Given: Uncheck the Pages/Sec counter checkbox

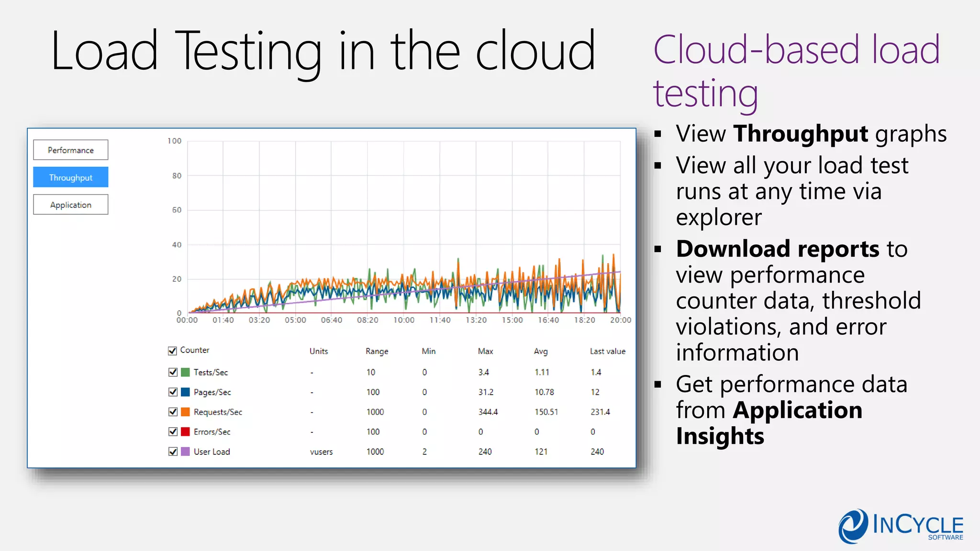Looking at the screenshot, I should pyautogui.click(x=173, y=392).
